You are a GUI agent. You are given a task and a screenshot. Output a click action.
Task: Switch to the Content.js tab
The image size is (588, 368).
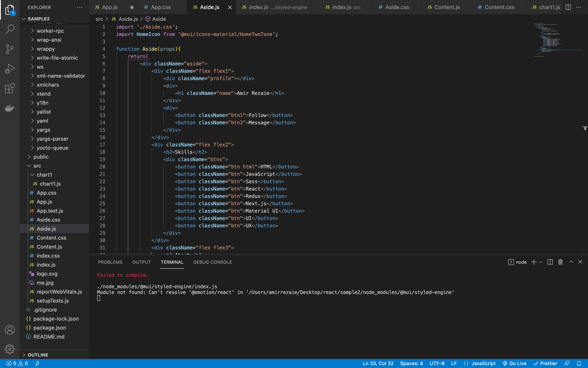point(446,7)
